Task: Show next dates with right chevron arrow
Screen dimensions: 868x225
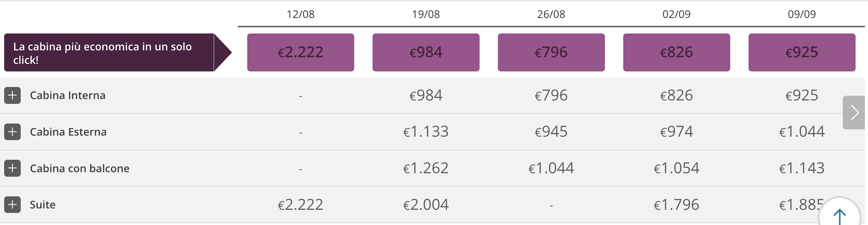Action: (x=855, y=112)
